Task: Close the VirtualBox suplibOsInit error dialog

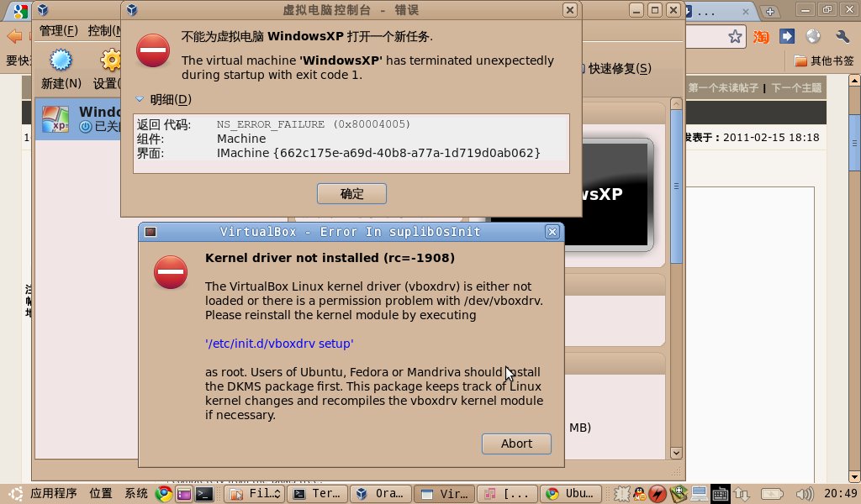Action: (552, 232)
